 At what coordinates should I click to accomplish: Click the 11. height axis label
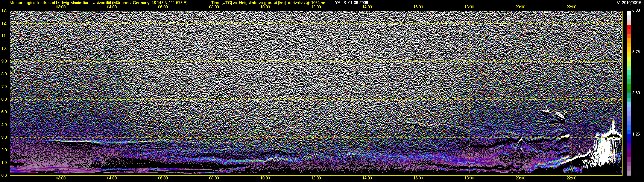coord(4,36)
